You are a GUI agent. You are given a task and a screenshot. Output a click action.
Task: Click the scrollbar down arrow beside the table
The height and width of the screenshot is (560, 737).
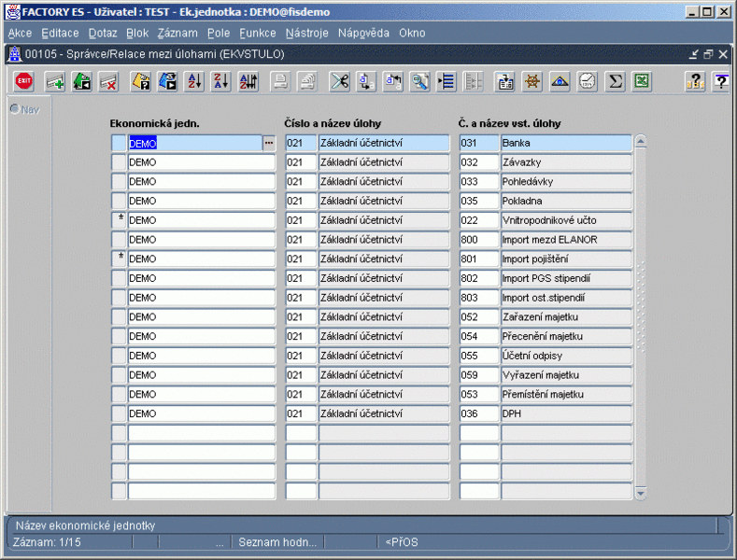(641, 493)
